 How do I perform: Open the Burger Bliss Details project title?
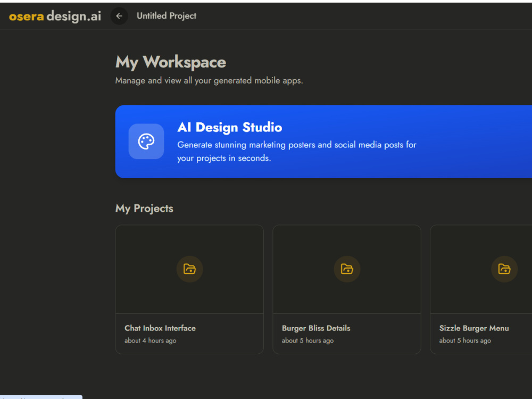[x=316, y=328]
